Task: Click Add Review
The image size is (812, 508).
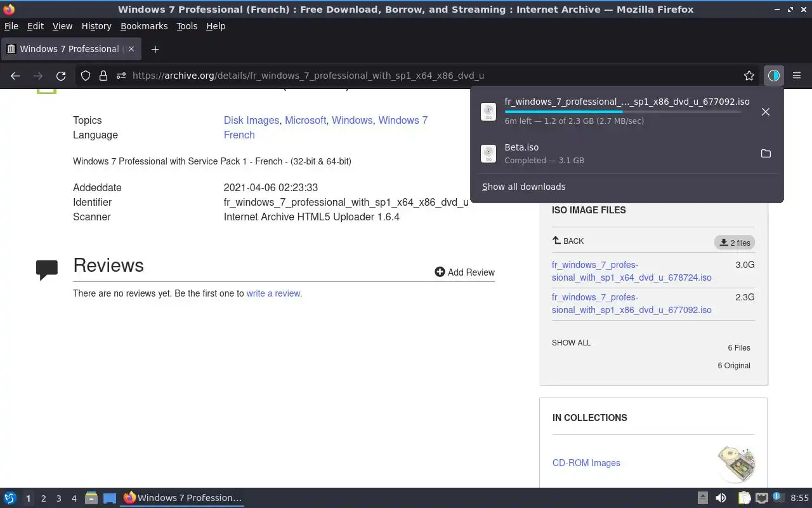Action: pyautogui.click(x=464, y=272)
